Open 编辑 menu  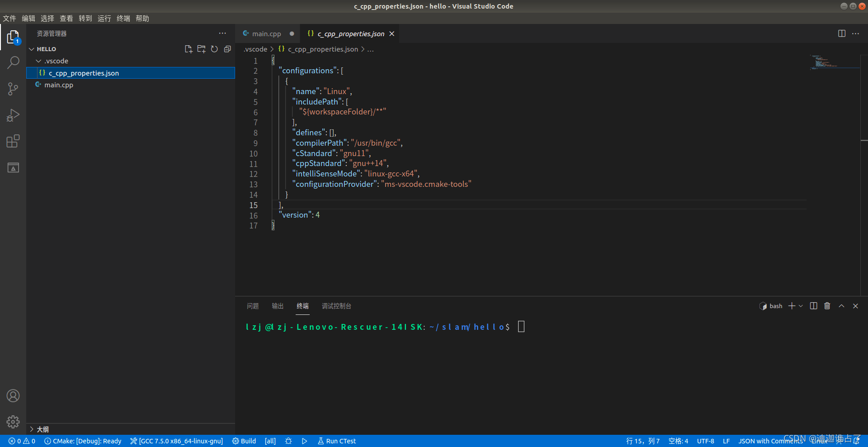coord(28,18)
